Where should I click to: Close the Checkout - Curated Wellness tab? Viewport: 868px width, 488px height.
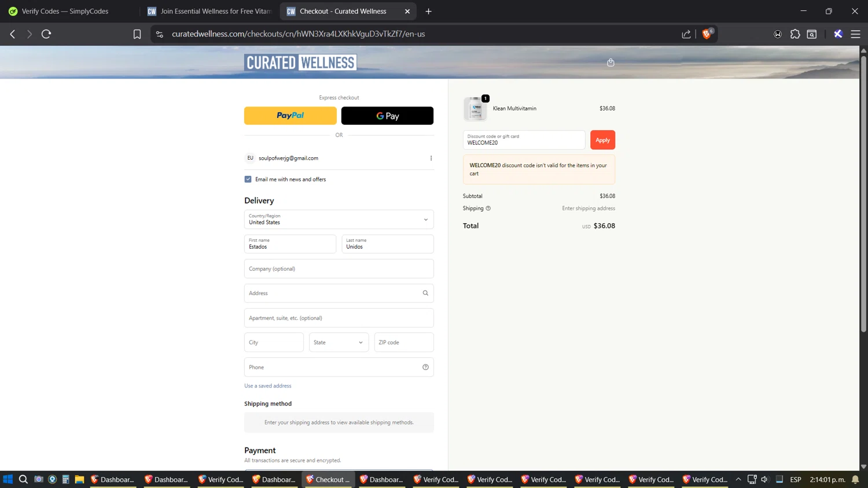(x=407, y=11)
